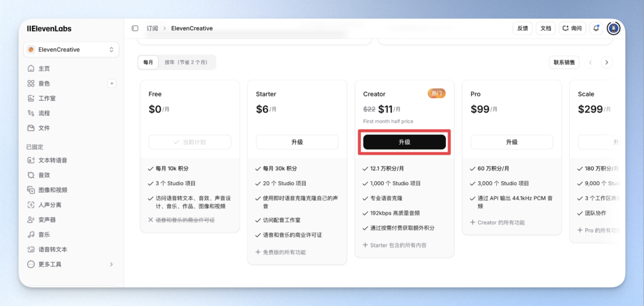Open the 文件 files icon

coord(31,128)
